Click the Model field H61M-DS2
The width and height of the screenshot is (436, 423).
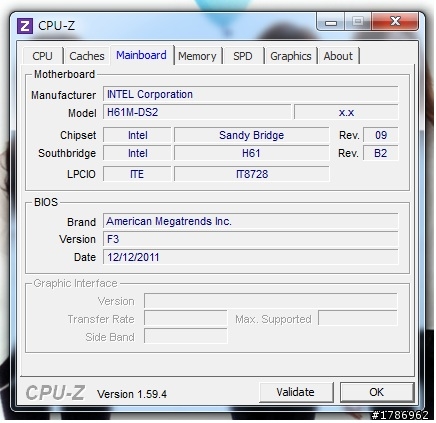[197, 112]
